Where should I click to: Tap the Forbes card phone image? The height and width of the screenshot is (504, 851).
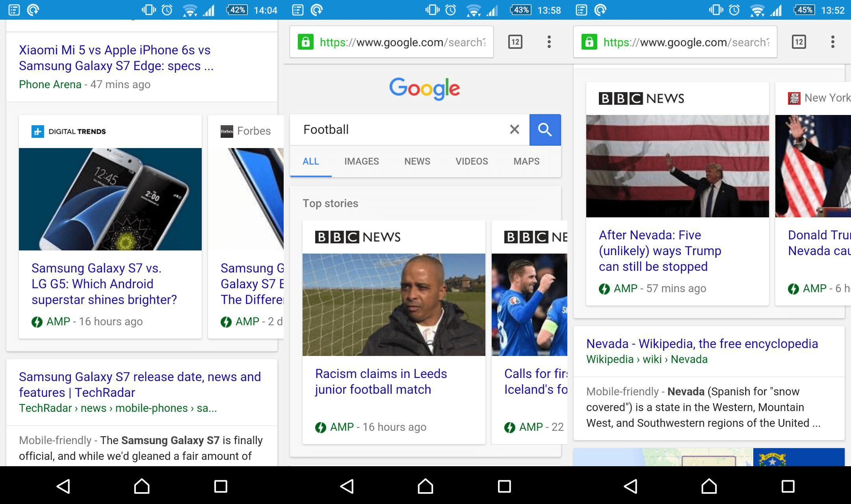coord(246,199)
